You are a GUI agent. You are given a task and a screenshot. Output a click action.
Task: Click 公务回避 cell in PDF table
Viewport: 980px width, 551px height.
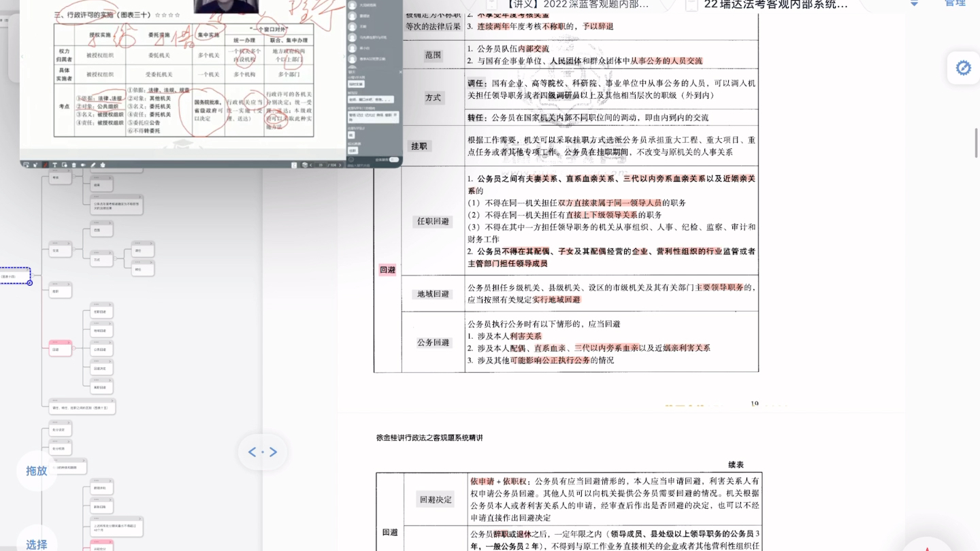(434, 342)
